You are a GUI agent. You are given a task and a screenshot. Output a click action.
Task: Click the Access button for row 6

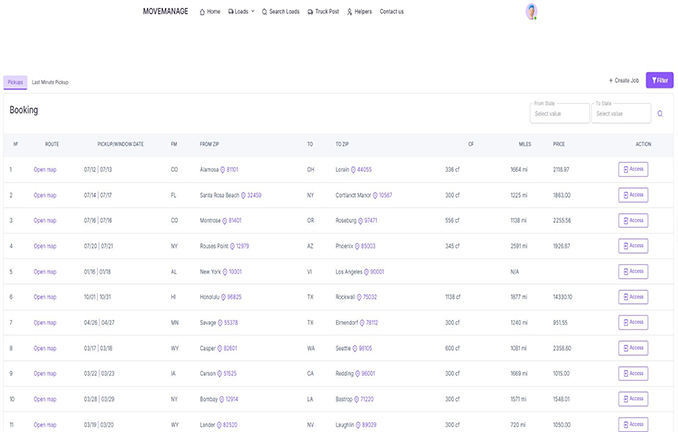tap(634, 297)
